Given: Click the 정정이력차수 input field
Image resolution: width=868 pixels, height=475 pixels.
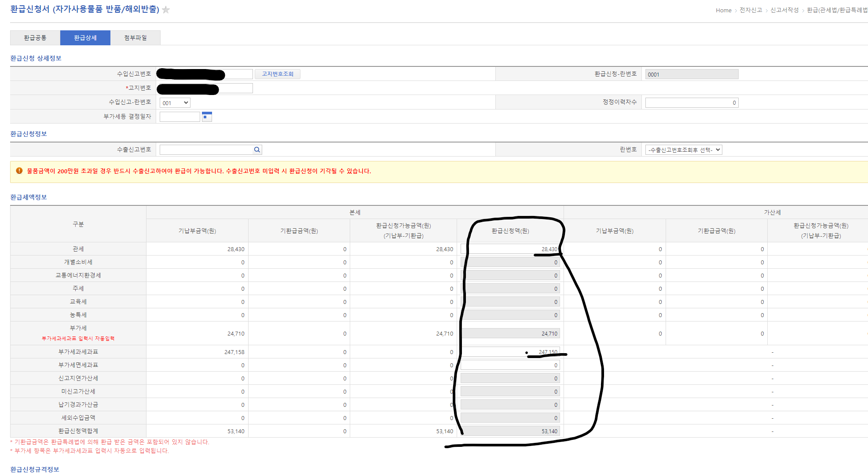Looking at the screenshot, I should [x=692, y=103].
